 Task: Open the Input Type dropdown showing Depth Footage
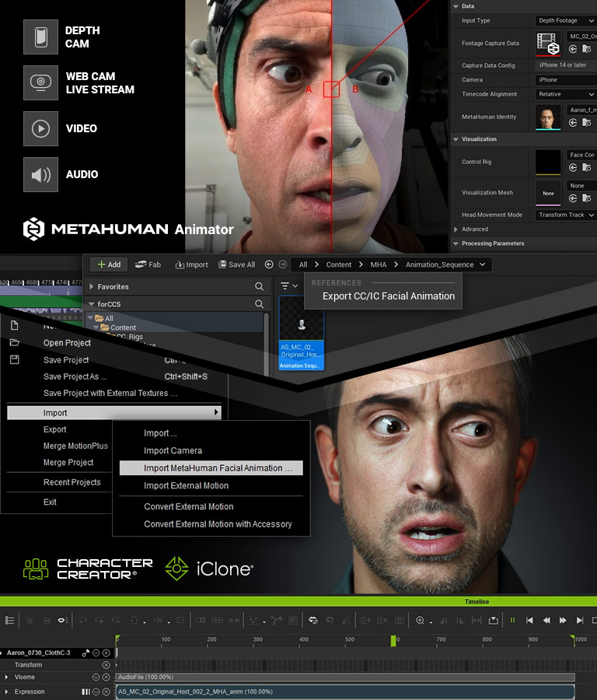(x=565, y=20)
